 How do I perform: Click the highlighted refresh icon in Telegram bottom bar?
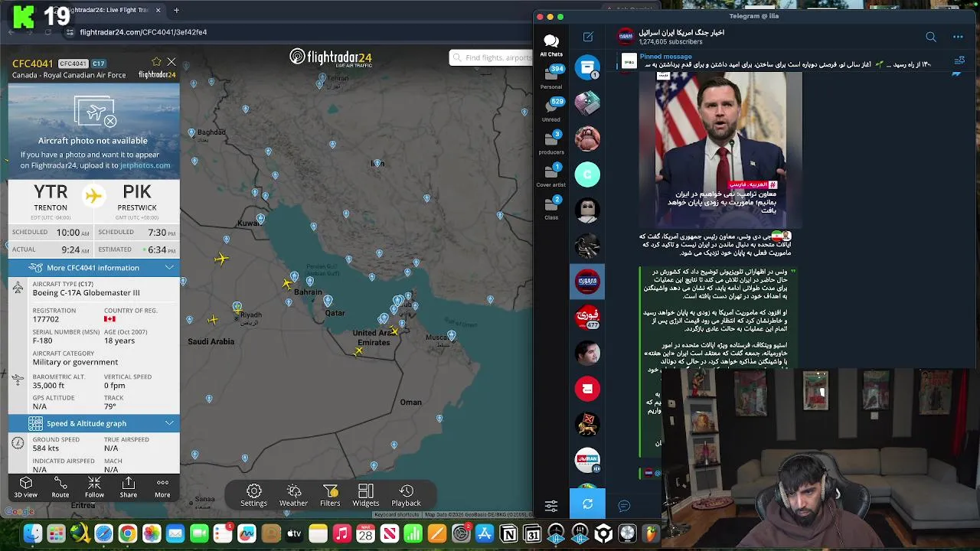[x=587, y=504]
